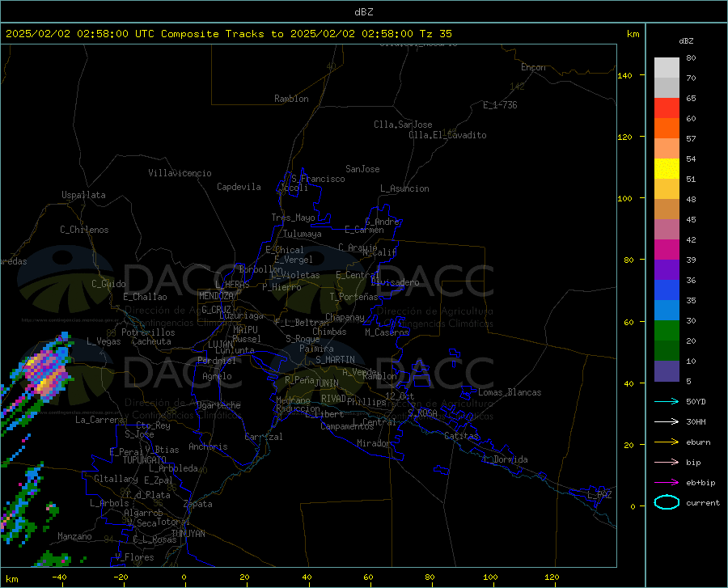Click the Anchoris label on map
Screen dimensions: 728x588
(x=208, y=446)
